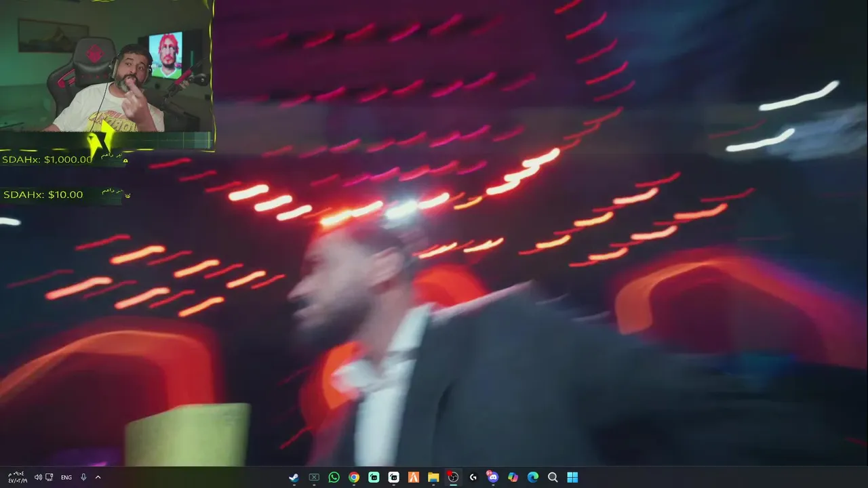This screenshot has width=868, height=488.
Task: Open network status icon in the system tray
Action: 50,477
